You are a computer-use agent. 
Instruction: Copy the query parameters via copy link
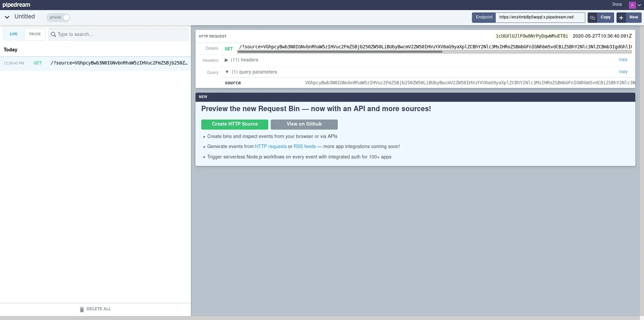[x=623, y=72]
